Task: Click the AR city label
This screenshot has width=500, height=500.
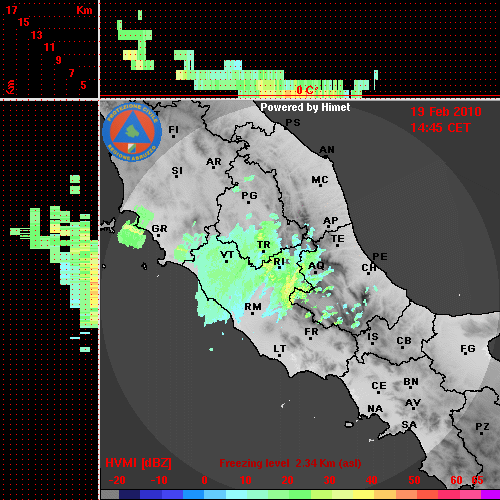Action: (214, 162)
